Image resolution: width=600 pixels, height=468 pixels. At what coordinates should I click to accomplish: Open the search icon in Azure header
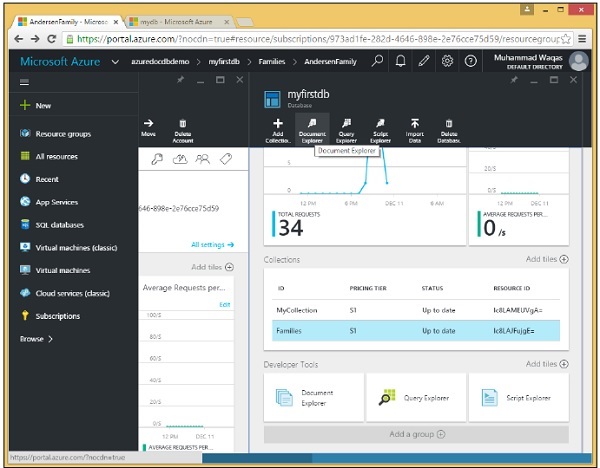(377, 61)
